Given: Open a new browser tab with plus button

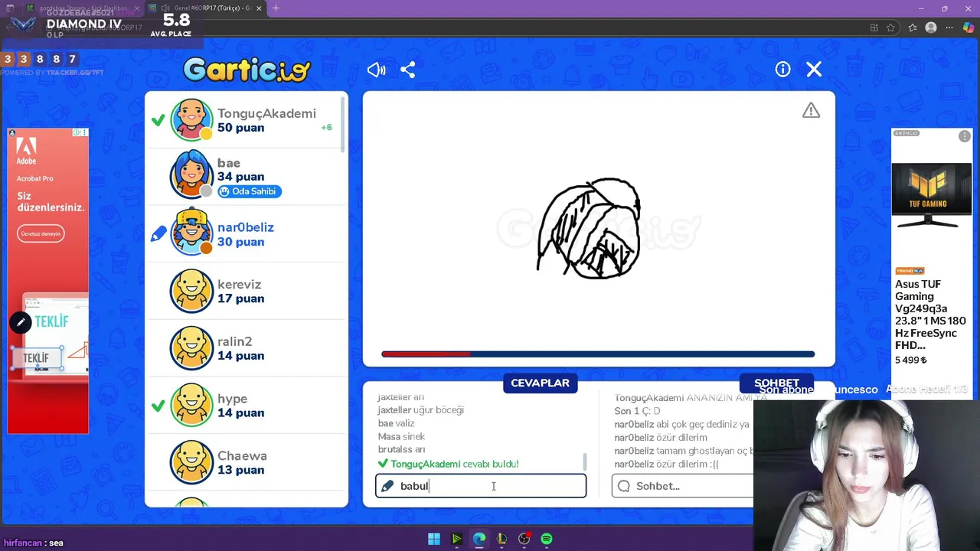Looking at the screenshot, I should 276,8.
